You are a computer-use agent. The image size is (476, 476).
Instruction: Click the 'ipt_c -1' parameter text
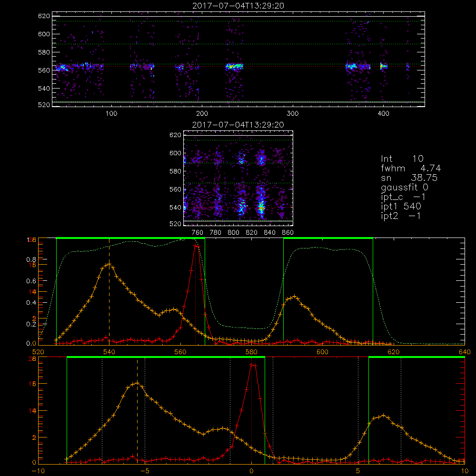click(x=403, y=197)
